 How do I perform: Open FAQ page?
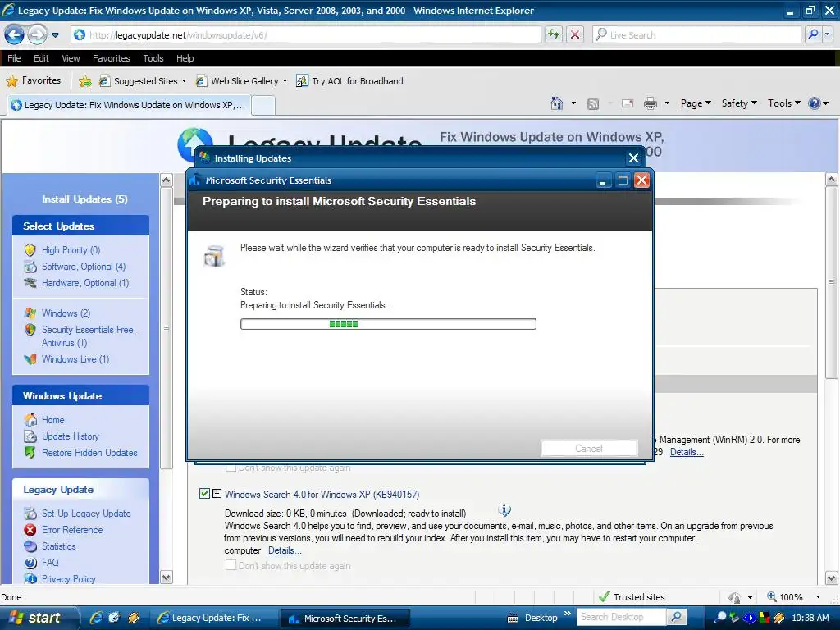tap(50, 563)
